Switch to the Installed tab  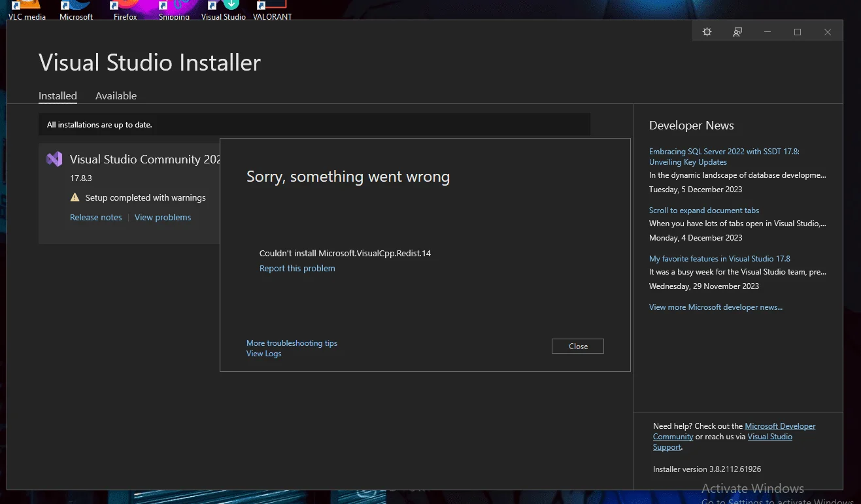tap(58, 96)
